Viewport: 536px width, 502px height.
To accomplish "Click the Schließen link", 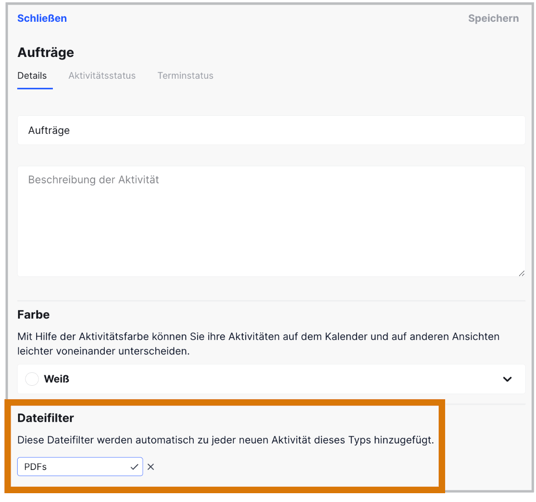I will coord(42,18).
